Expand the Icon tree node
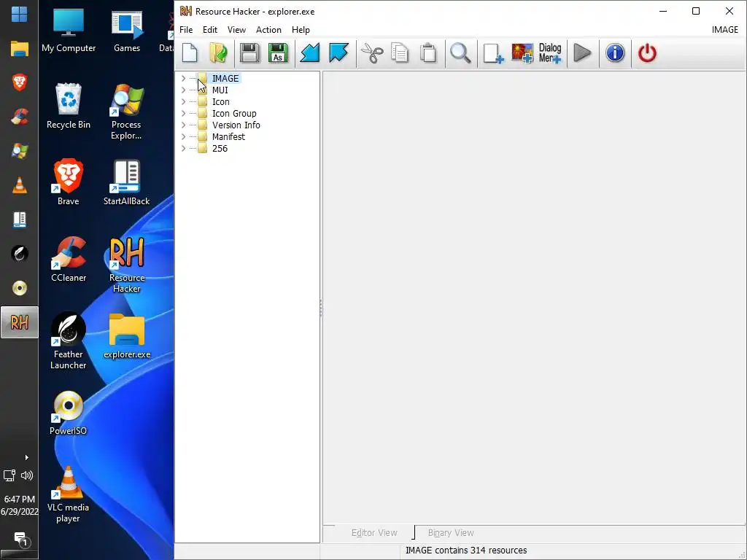This screenshot has width=747, height=560. pos(183,101)
